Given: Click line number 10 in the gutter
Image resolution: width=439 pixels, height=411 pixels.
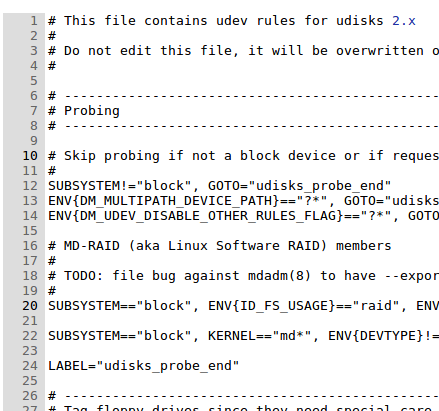Looking at the screenshot, I should (x=30, y=156).
